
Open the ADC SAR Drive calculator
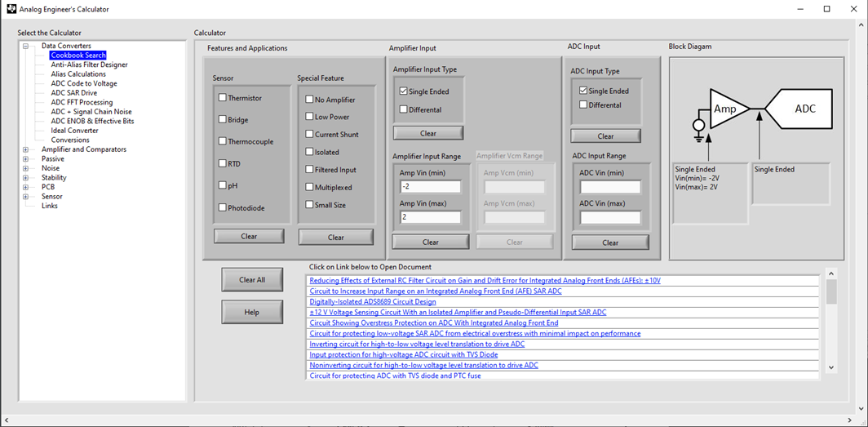pos(73,93)
